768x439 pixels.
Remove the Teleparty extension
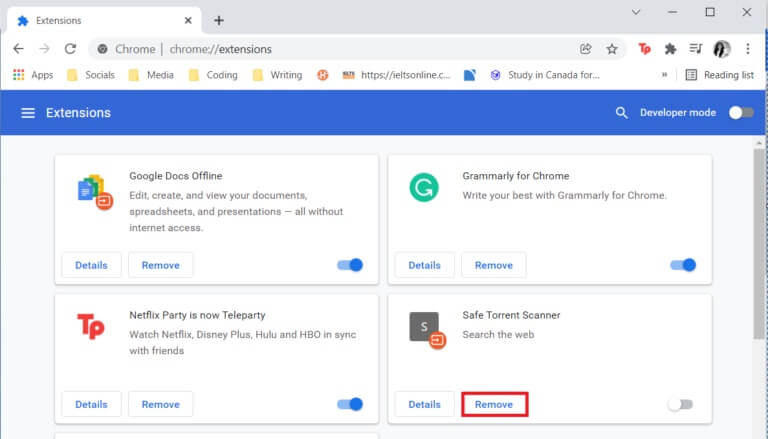click(161, 404)
